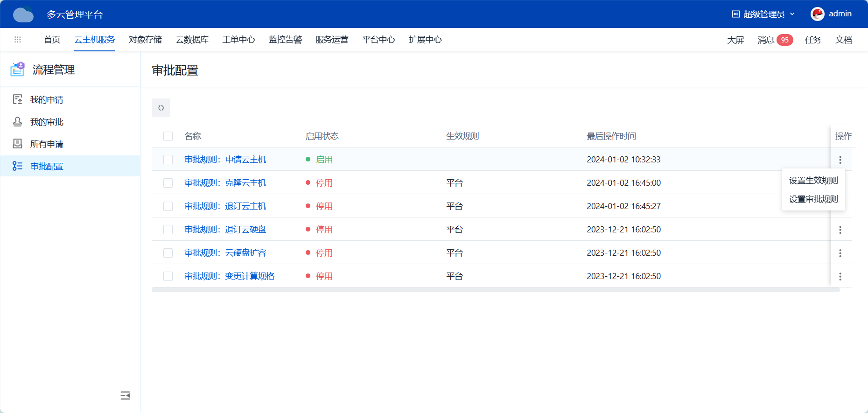Click the admin username text
The width and height of the screenshot is (868, 413).
[x=840, y=14]
